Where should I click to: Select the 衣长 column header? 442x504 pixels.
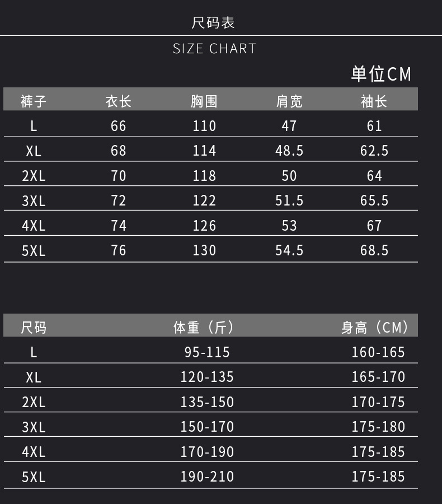click(x=119, y=101)
